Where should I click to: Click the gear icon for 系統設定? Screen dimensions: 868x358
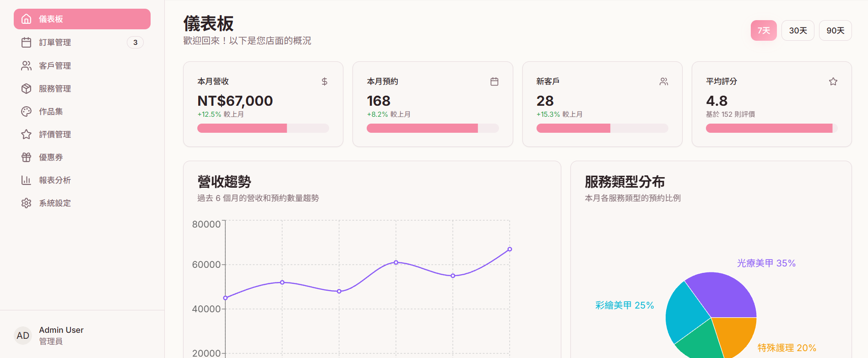point(27,203)
